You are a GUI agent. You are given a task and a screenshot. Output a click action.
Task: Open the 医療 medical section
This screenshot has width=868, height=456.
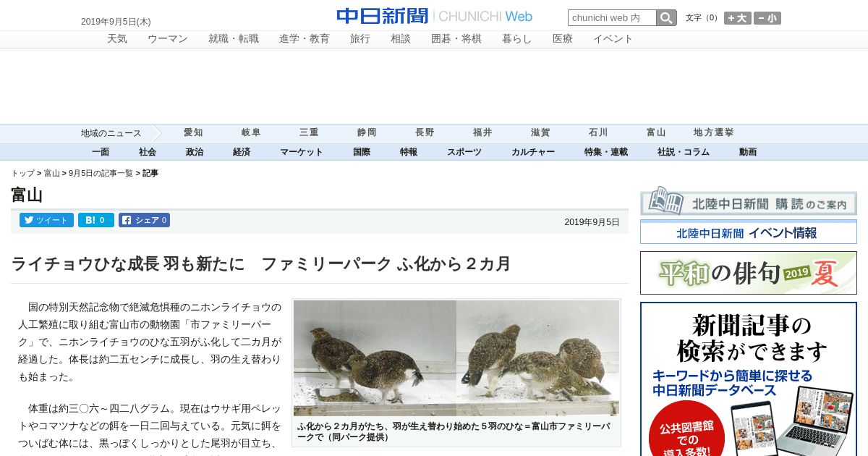[x=563, y=39]
